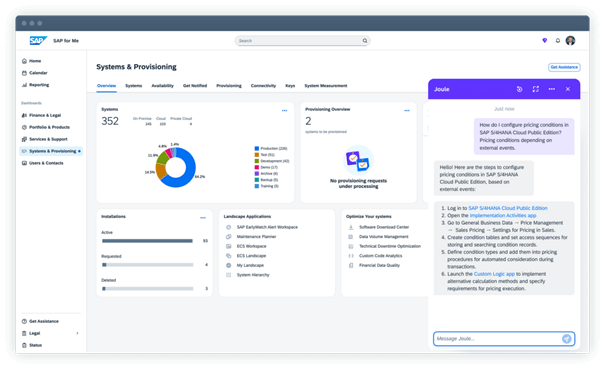Switch to the Connectivity tab
Viewport: 605px width, 369px height.
(x=263, y=86)
